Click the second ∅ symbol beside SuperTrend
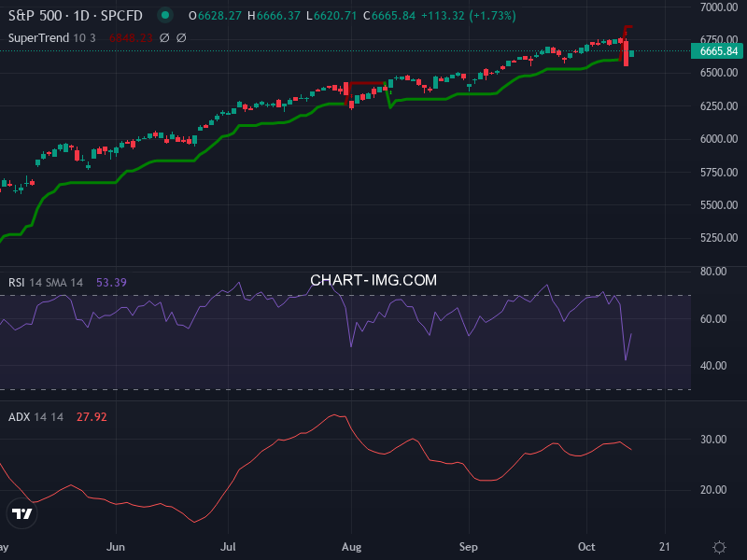747x560 pixels. click(x=181, y=37)
